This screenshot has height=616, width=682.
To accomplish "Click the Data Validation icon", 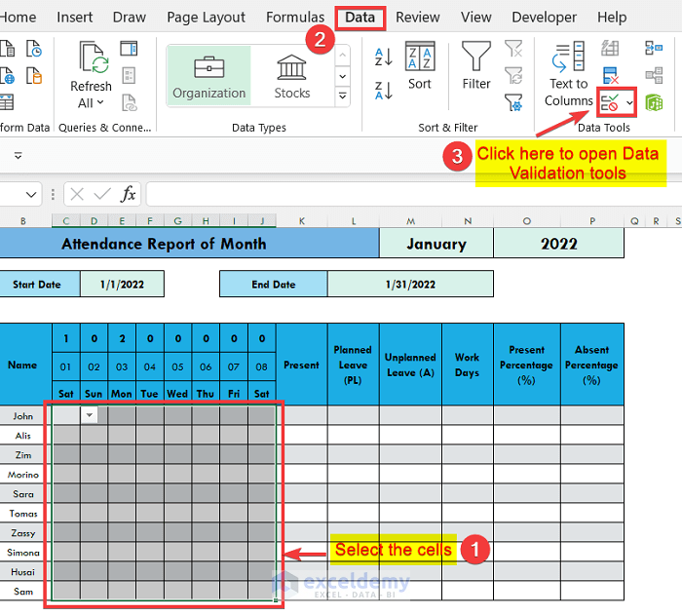I will [x=610, y=102].
